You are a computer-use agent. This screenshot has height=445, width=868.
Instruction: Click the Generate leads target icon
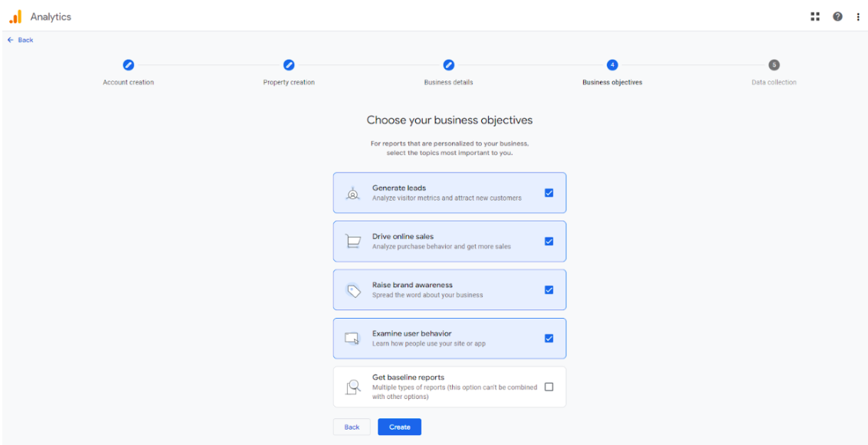(x=352, y=193)
